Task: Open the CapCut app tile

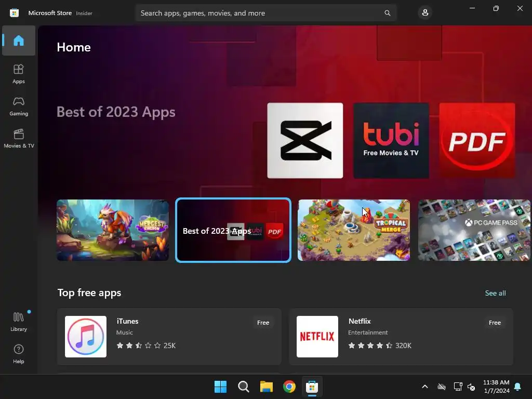Action: click(x=305, y=140)
